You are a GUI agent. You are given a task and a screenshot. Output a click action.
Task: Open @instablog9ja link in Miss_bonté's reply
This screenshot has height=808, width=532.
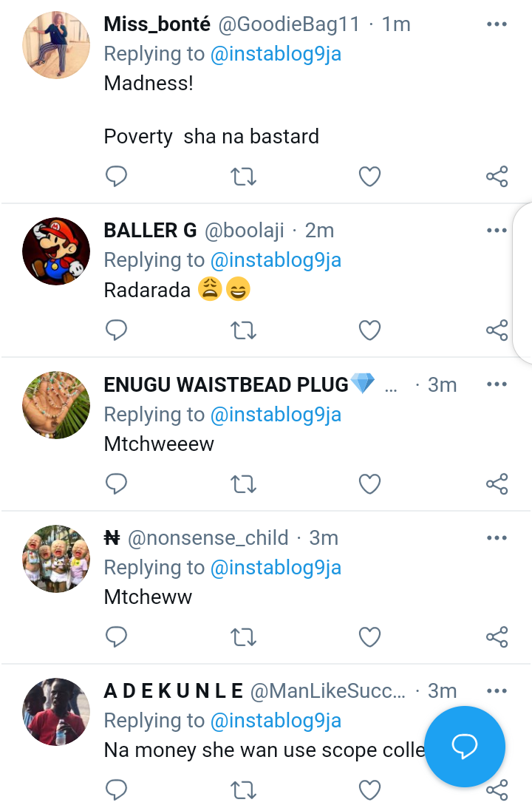(x=276, y=54)
